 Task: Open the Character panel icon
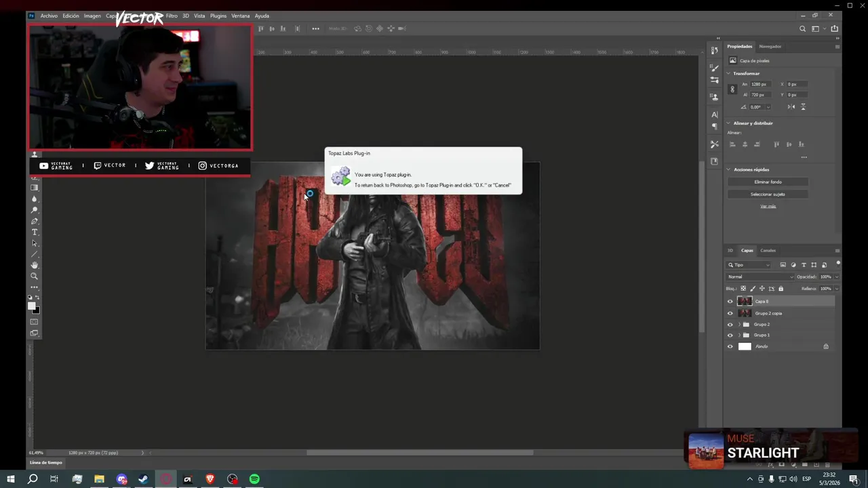point(714,115)
